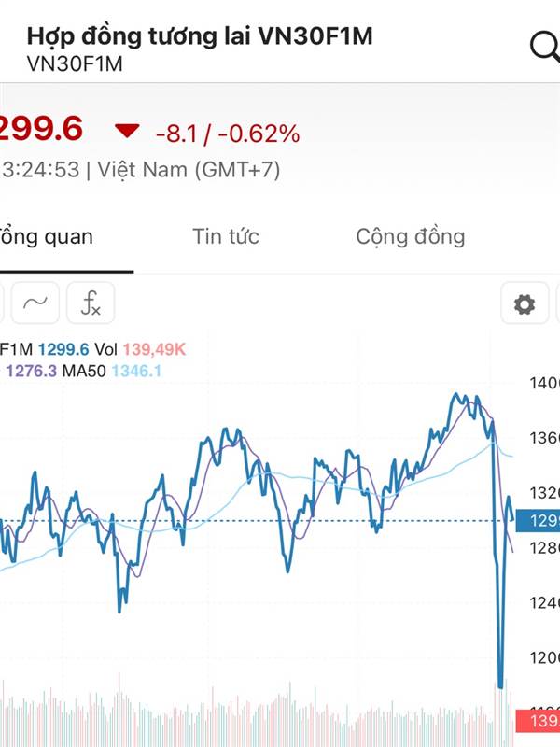Select the MA50 1346.1 indicator label
The image size is (560, 747).
[112, 371]
